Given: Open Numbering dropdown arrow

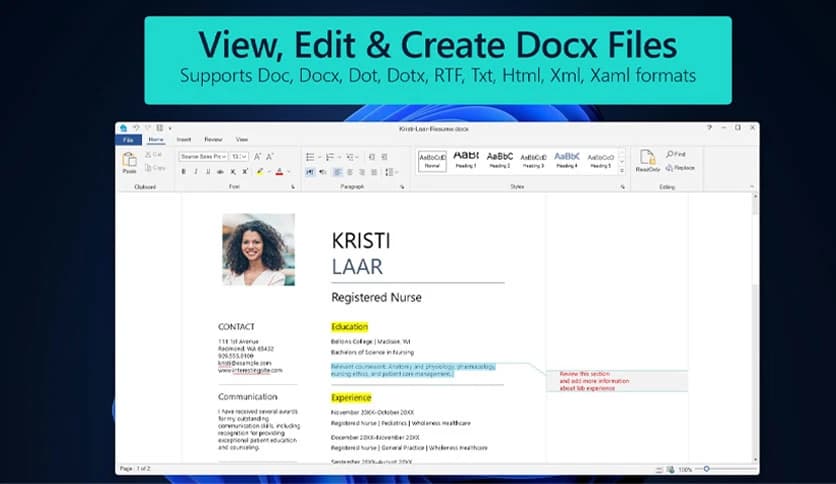Looking at the screenshot, I should click(x=339, y=157).
